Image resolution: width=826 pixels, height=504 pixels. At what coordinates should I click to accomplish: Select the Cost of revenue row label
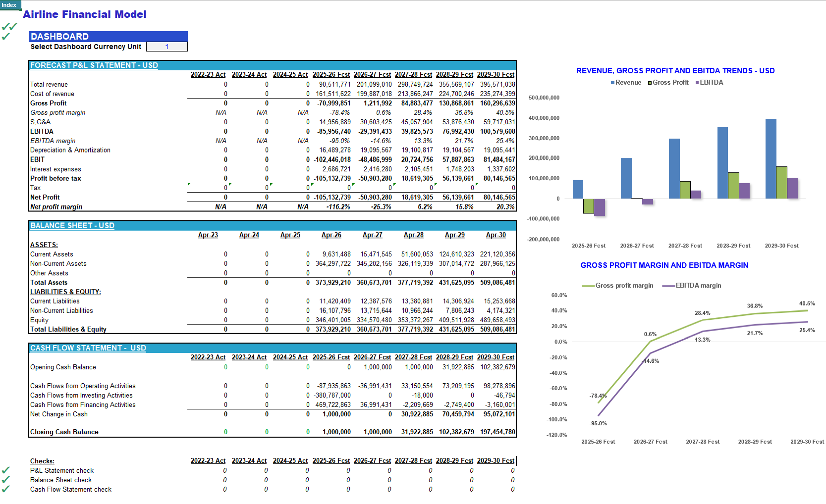coord(52,94)
